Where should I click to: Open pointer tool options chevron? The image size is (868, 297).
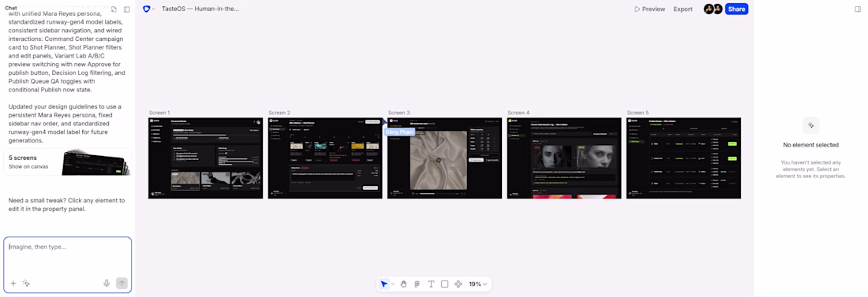click(x=393, y=284)
